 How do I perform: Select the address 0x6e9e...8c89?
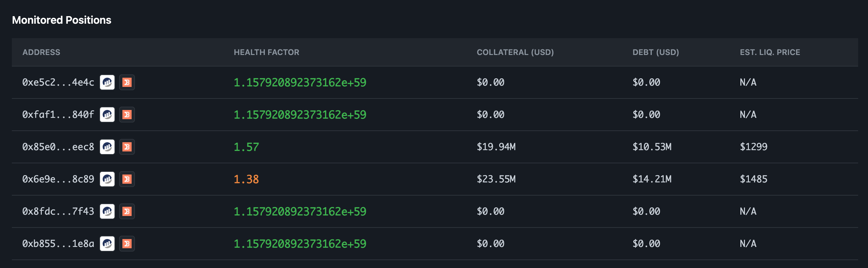pyautogui.click(x=58, y=179)
